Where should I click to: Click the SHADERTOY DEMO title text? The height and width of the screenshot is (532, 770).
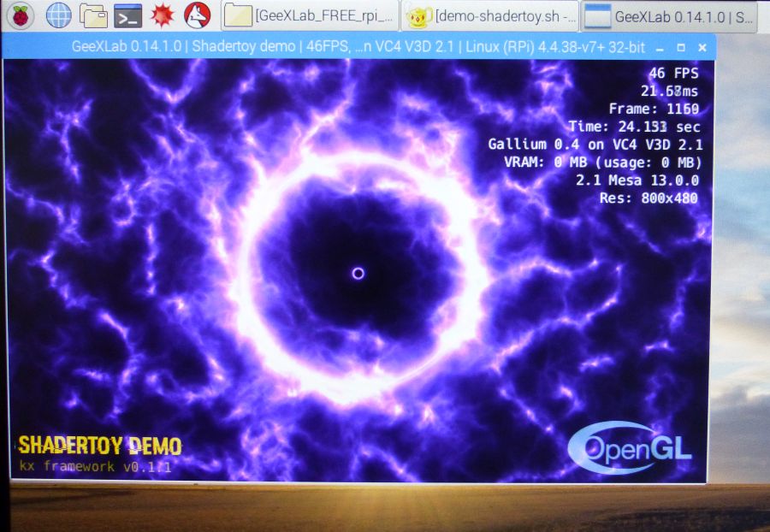pyautogui.click(x=100, y=446)
